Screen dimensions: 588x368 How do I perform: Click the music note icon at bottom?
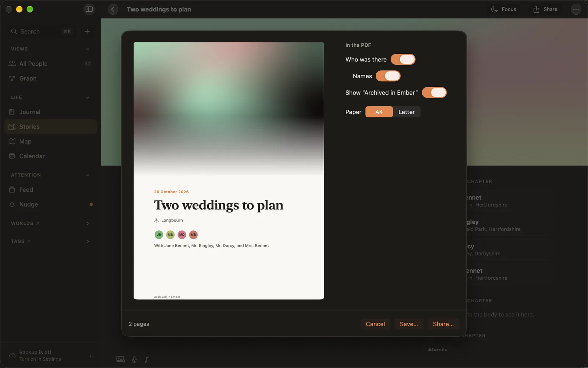coord(147,360)
